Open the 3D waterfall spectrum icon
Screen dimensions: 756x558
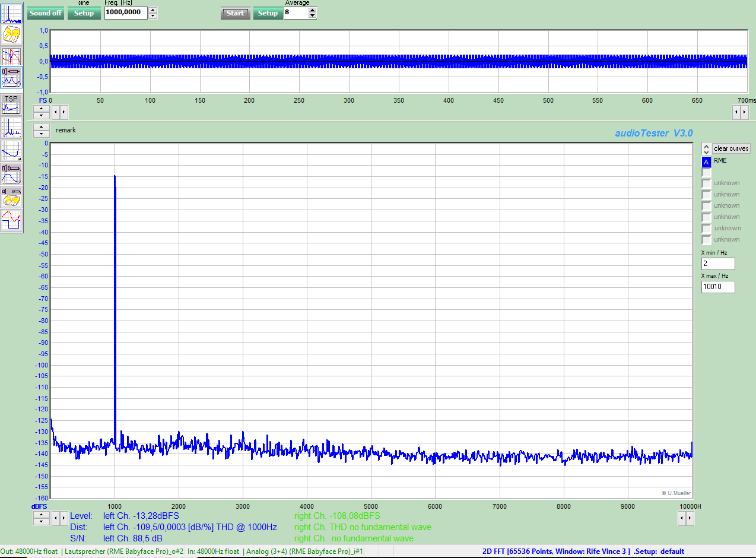tap(12, 34)
